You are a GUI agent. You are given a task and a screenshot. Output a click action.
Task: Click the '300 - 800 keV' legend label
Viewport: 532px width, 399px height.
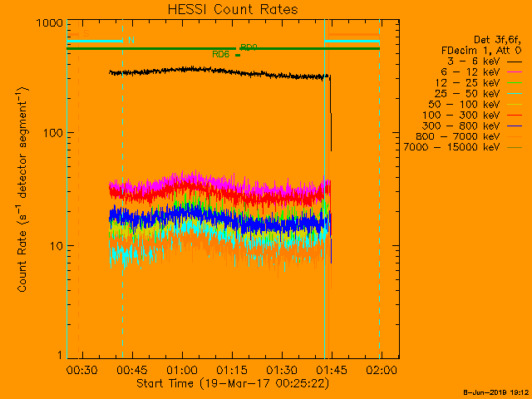point(461,126)
